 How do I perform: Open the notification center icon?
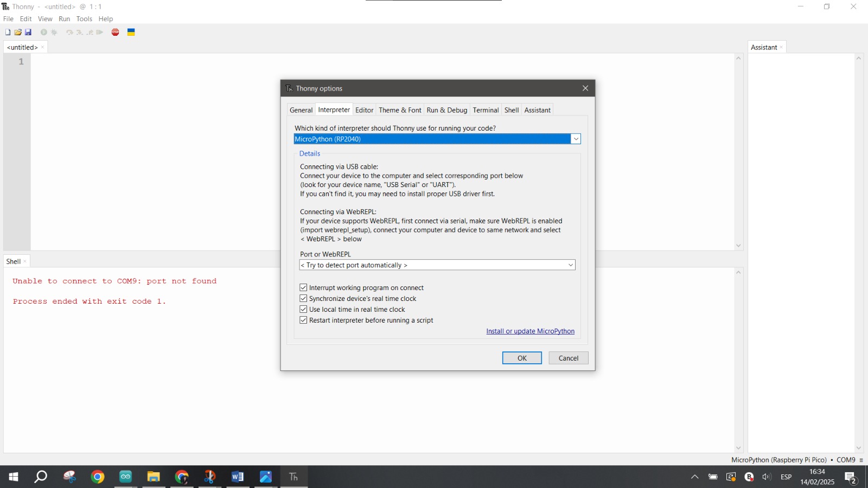coord(851,477)
